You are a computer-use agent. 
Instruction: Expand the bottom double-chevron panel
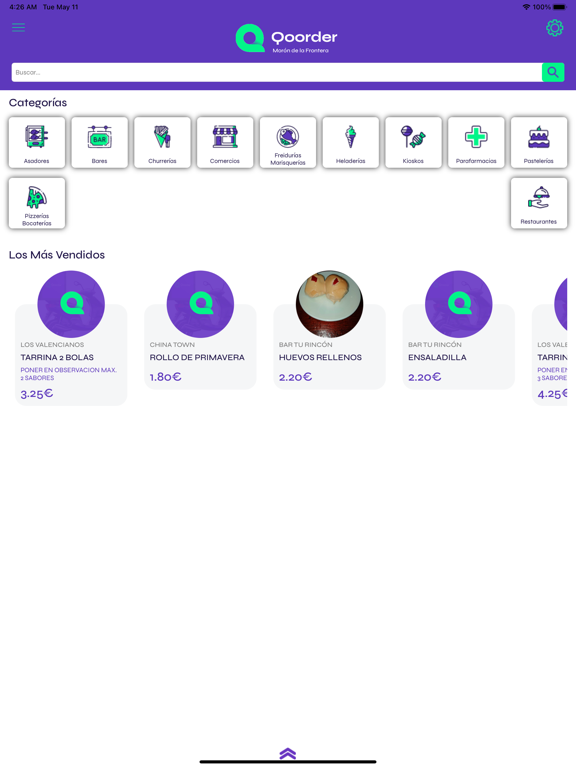point(288,753)
